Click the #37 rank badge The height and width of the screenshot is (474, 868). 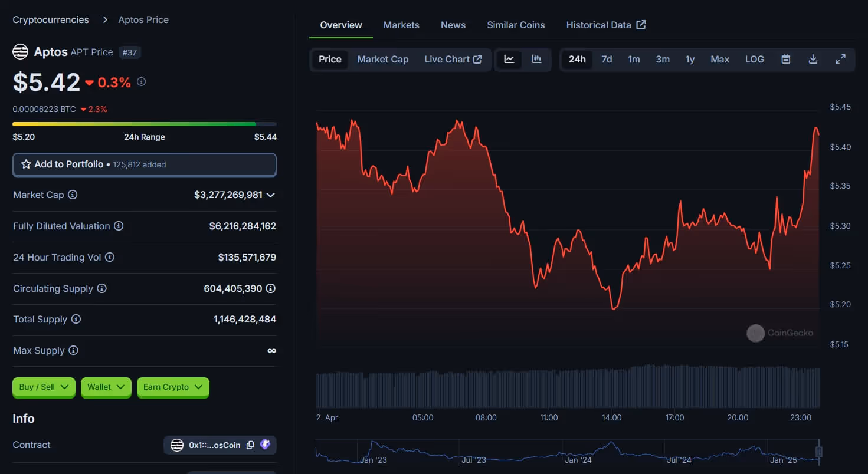[x=129, y=52]
